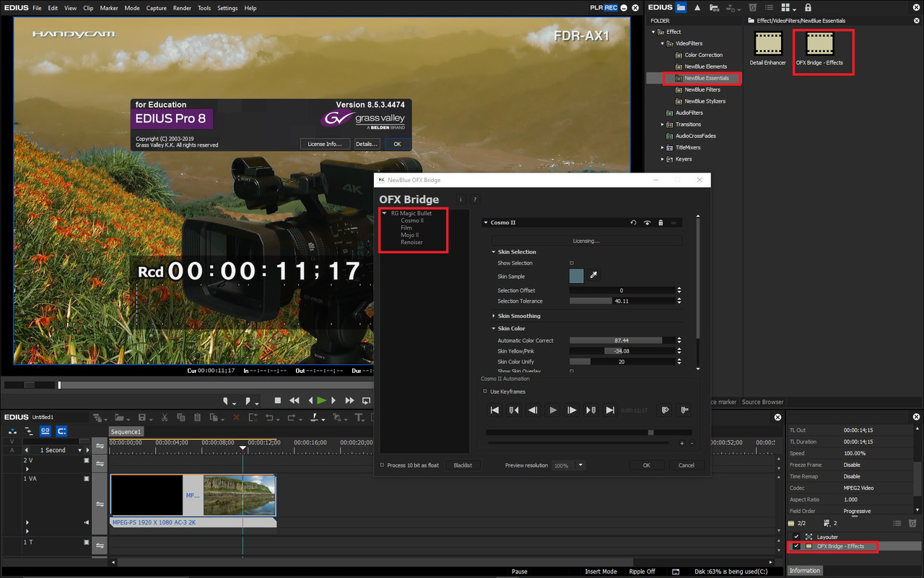Open the OFX Bridge info 'i' button
The width and height of the screenshot is (924, 578).
click(461, 199)
